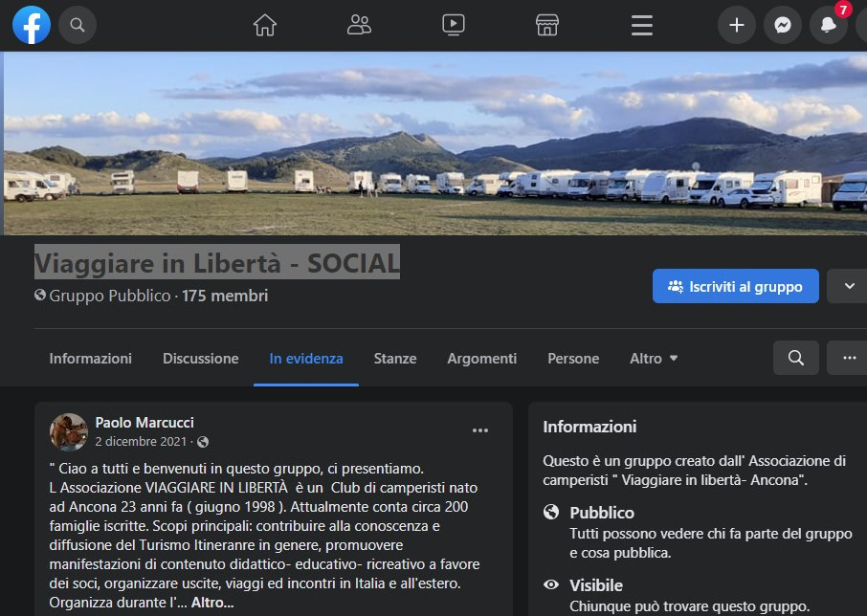The height and width of the screenshot is (616, 867).
Task: Click Paolo Marcucci profile picture
Action: pos(69,432)
